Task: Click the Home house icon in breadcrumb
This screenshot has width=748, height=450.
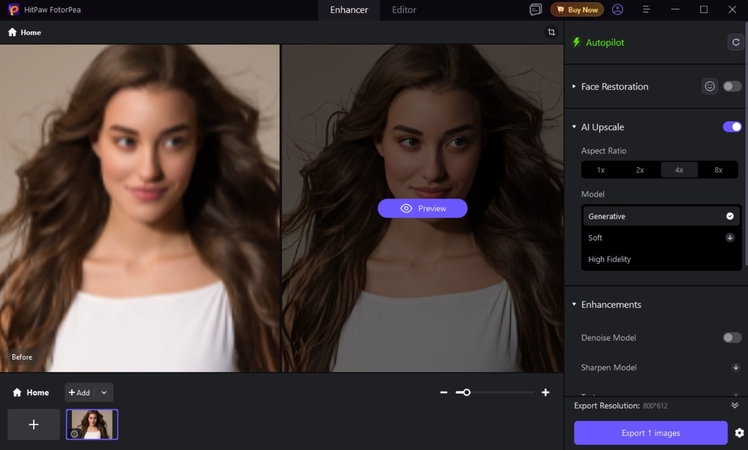Action: [x=12, y=32]
